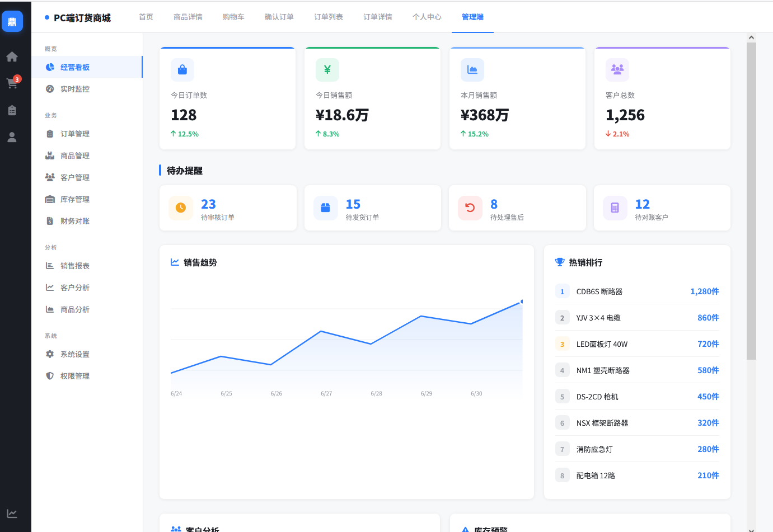Select 配电箱 12路 ranking row
Screen dimensions: 773x532
pyautogui.click(x=637, y=475)
